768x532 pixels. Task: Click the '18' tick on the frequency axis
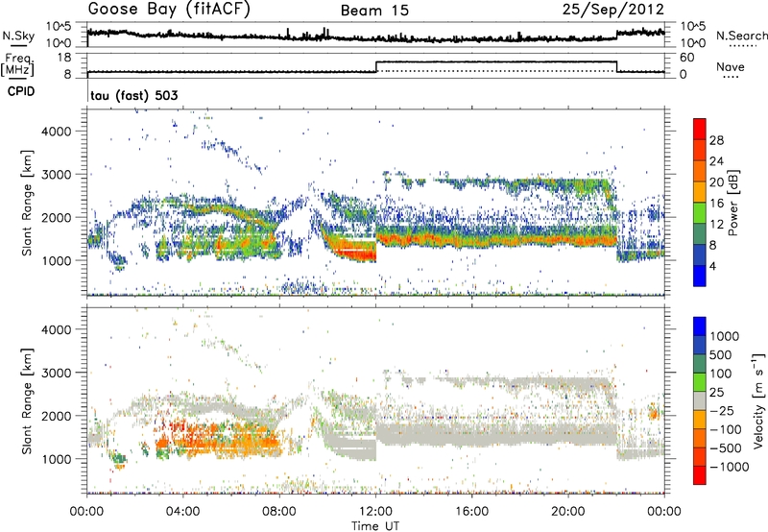pyautogui.click(x=63, y=58)
